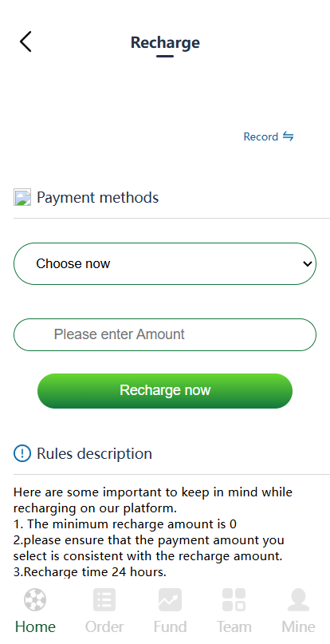Click the Payment methods image icon
330x644 pixels.
pos(22,197)
